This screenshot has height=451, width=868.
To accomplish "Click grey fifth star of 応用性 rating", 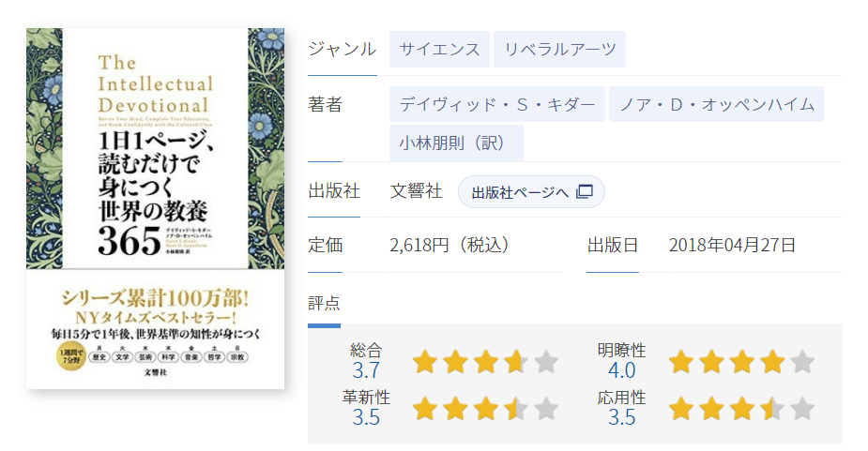I will (x=802, y=409).
